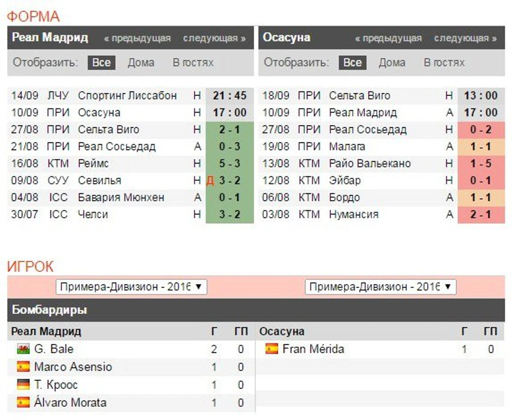Click the Spain flag beside Álvaro Morata
Image resolution: width=512 pixels, height=420 pixels.
click(x=23, y=402)
